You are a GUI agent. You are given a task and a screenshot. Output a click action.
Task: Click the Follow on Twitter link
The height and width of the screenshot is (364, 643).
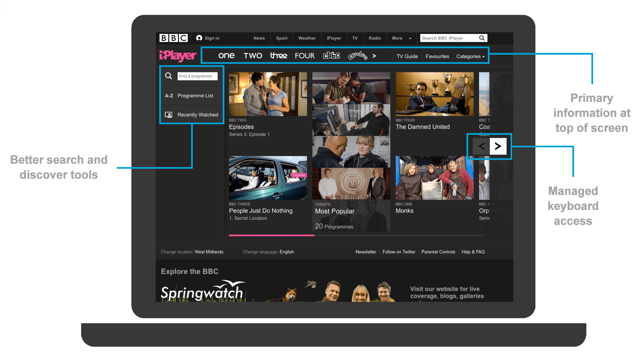pos(399,252)
